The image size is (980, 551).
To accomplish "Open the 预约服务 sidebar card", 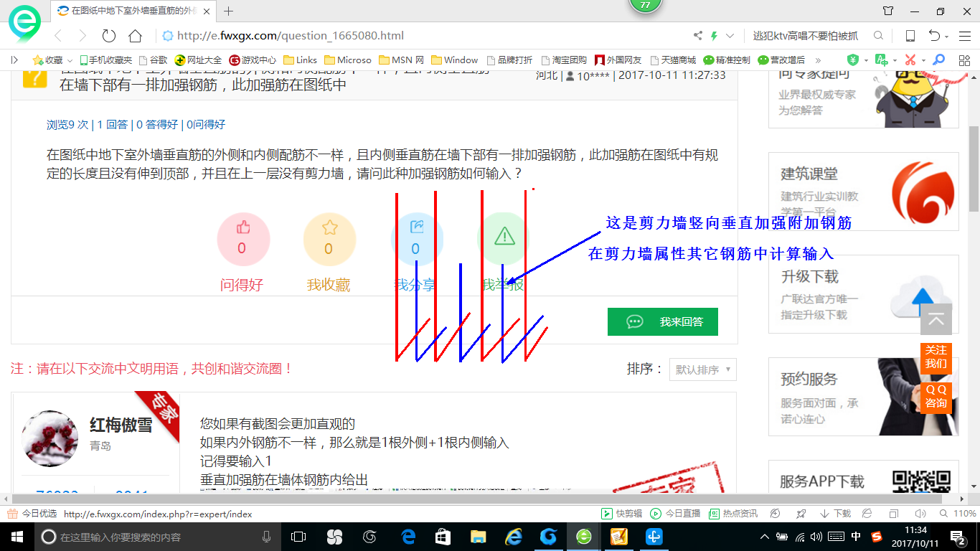I will [863, 397].
